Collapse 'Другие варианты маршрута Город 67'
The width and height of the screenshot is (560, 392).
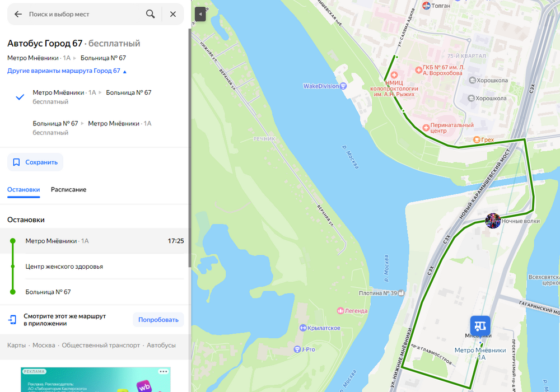pyautogui.click(x=67, y=71)
